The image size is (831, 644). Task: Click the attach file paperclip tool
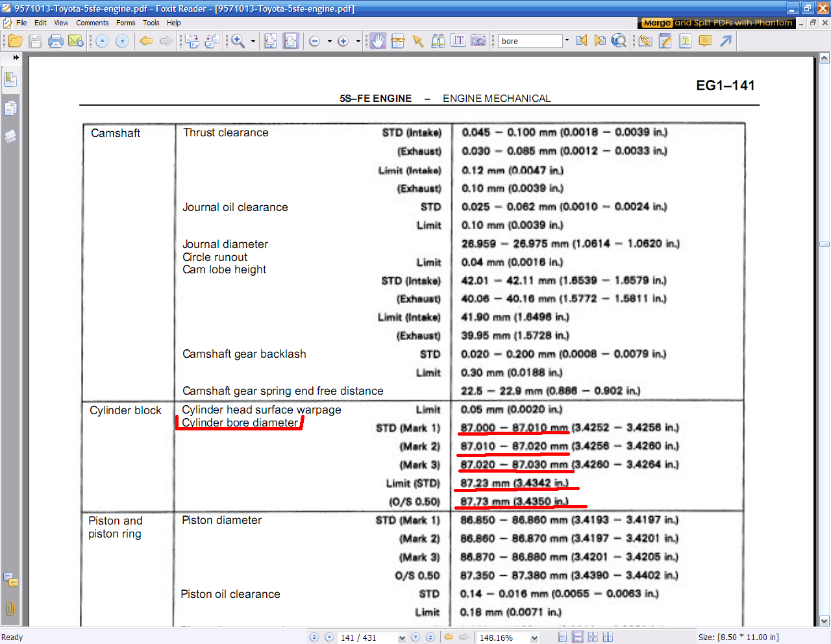(x=645, y=41)
